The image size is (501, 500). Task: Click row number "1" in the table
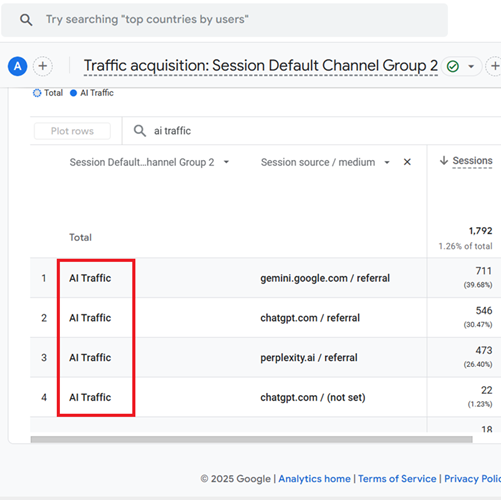[44, 278]
